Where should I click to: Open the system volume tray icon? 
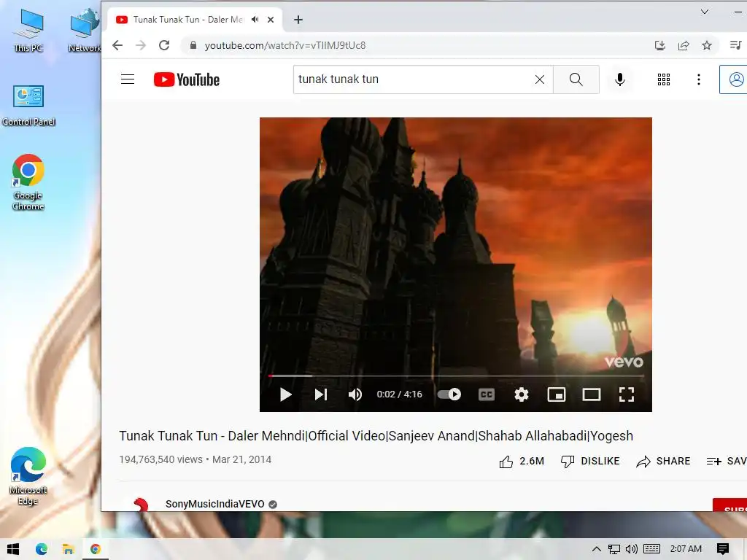pos(631,549)
